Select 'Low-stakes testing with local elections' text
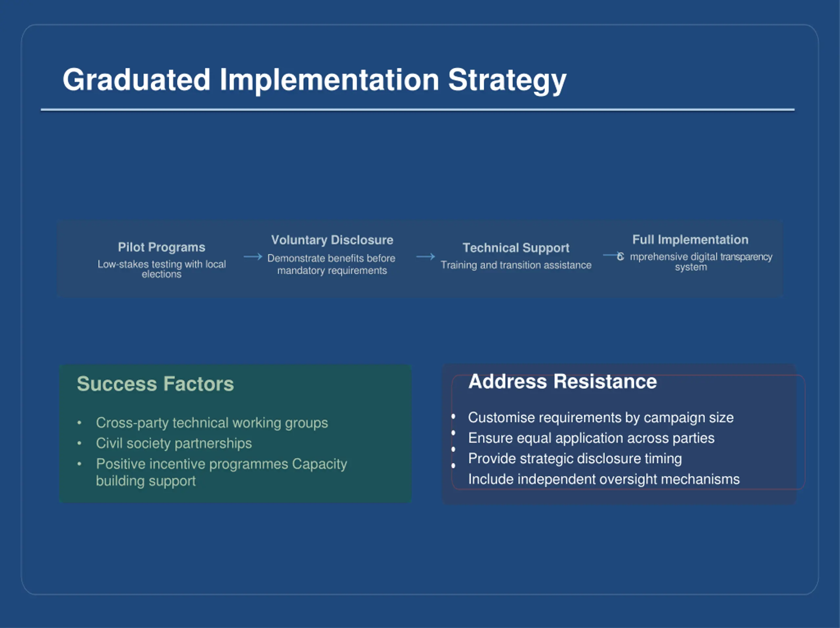Viewport: 840px width, 628px height. click(161, 269)
